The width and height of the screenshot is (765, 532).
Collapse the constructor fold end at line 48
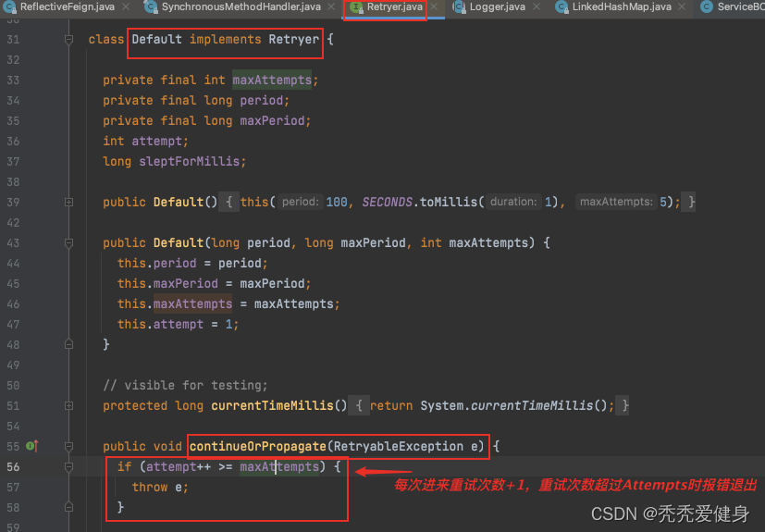click(x=68, y=344)
